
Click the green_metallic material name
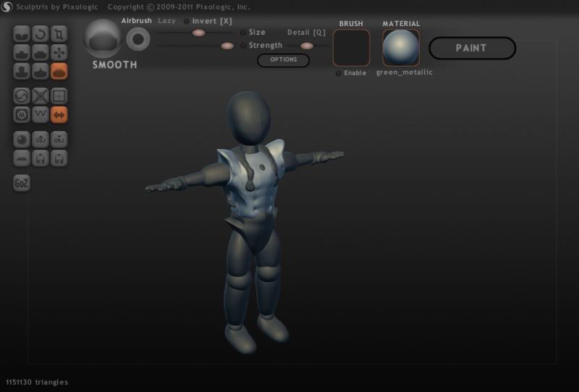pos(405,72)
